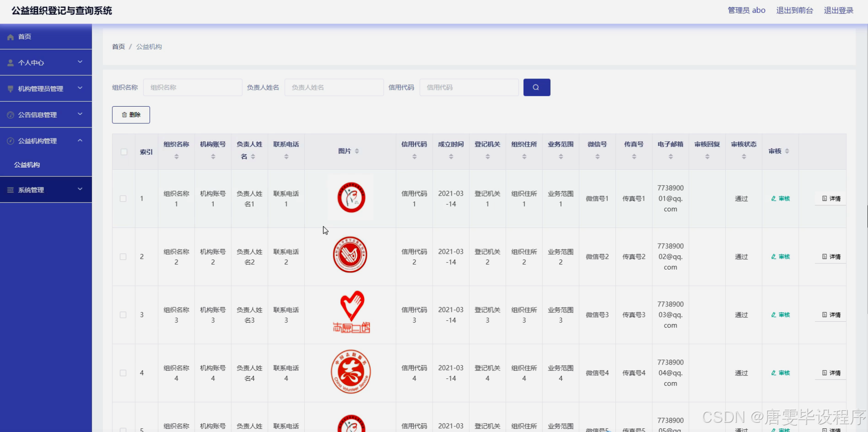The width and height of the screenshot is (868, 432).
Task: Click the 机构管理员管理 sidebar icon
Action: (11, 89)
